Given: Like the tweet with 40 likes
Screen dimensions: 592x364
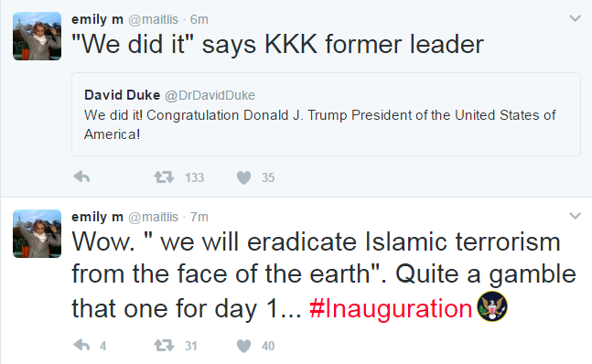Looking at the screenshot, I should [x=243, y=346].
